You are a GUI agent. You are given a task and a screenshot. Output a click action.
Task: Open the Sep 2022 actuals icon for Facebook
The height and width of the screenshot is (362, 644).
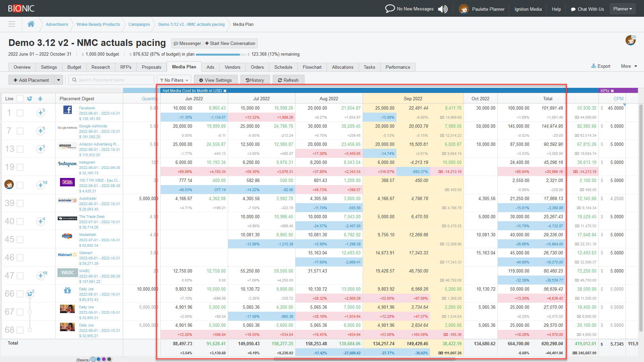442,117
